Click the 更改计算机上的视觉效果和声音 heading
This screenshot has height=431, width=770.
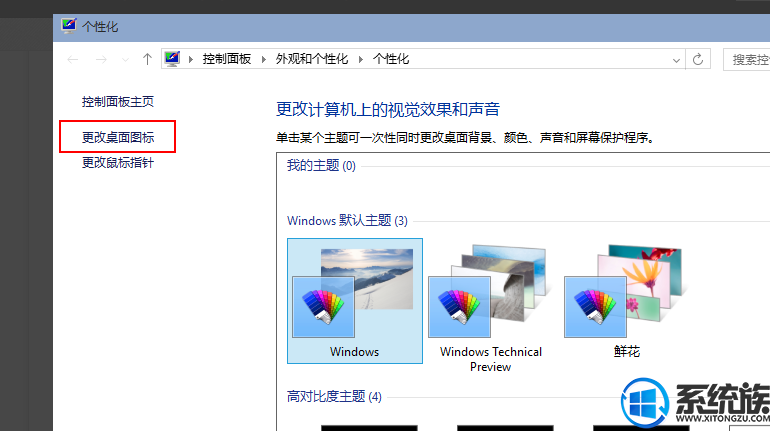(388, 109)
